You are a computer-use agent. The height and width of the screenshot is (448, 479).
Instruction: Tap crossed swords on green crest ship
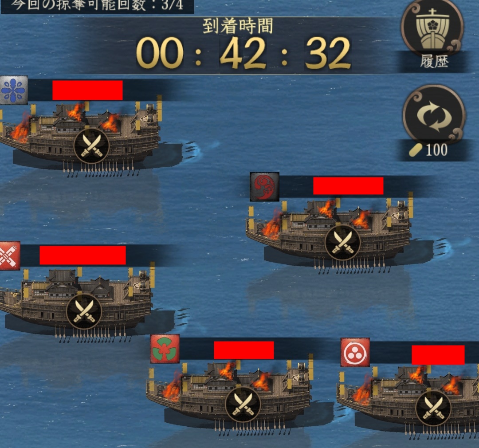(243, 404)
